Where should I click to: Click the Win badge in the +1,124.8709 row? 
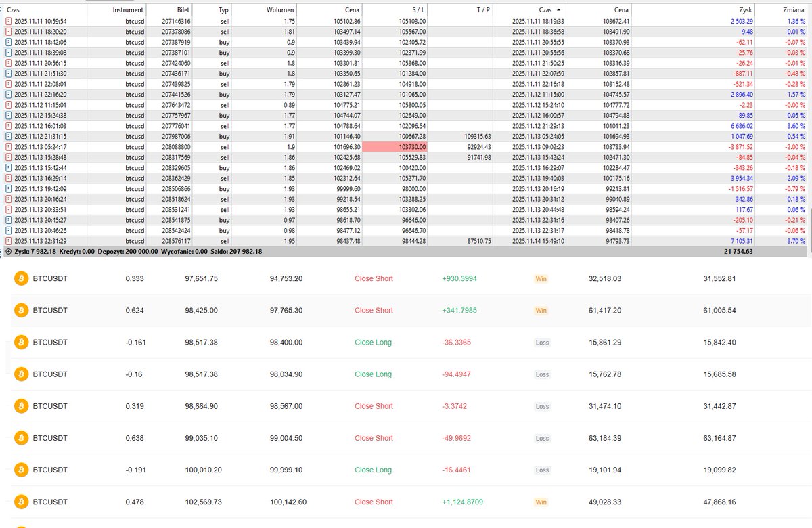coord(541,502)
